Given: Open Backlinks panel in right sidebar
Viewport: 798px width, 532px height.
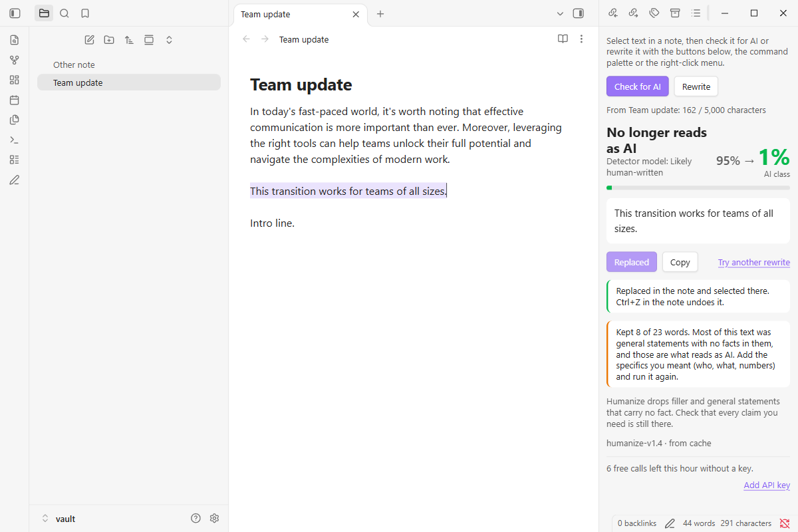Looking at the screenshot, I should 612,13.
